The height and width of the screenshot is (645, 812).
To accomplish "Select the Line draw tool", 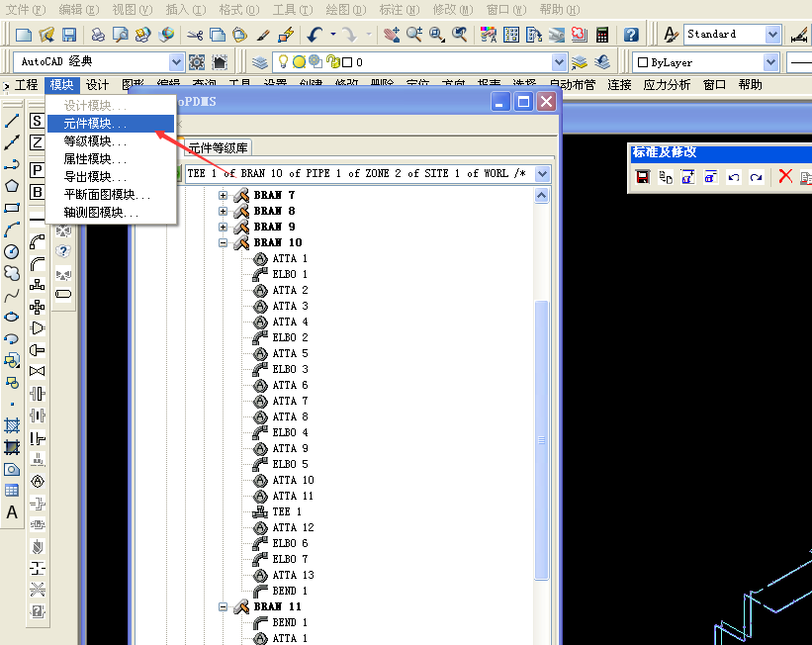I will point(12,121).
